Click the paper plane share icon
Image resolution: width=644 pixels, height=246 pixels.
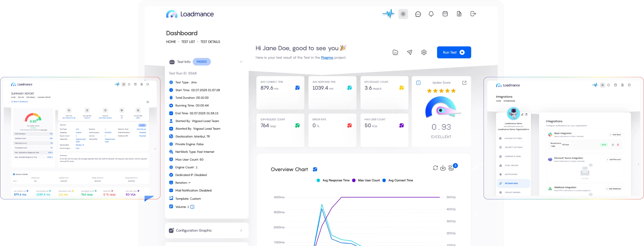coord(410,52)
